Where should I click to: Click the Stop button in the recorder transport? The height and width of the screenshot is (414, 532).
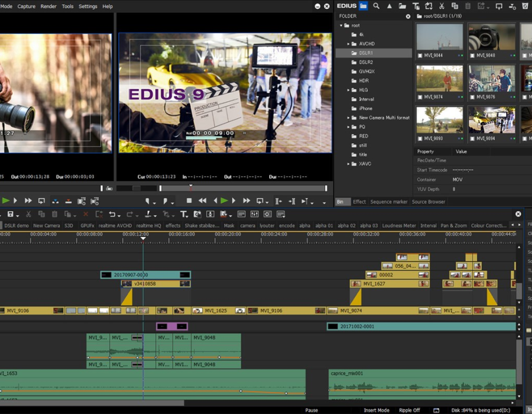click(x=189, y=200)
